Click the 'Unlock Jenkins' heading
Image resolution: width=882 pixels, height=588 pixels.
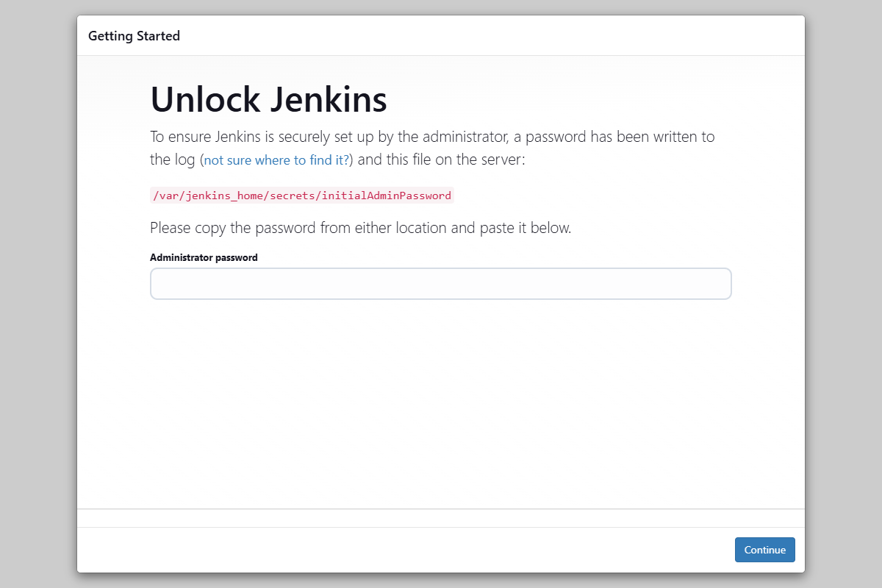[268, 99]
